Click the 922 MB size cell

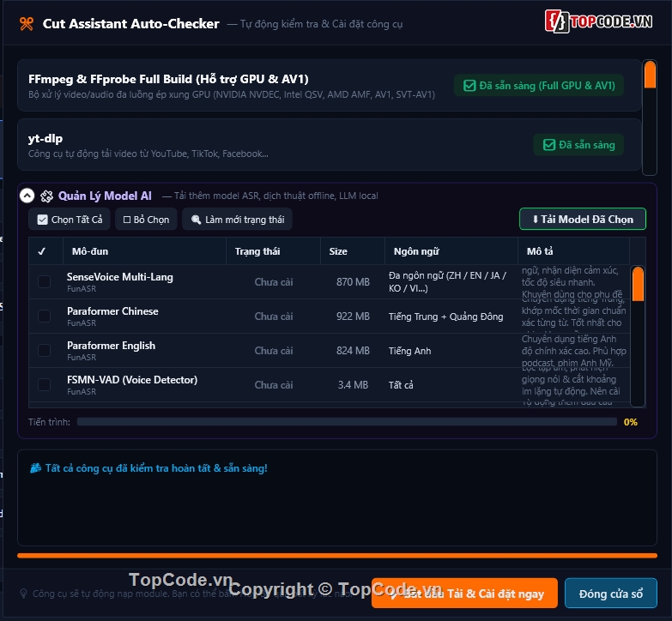pyautogui.click(x=353, y=316)
